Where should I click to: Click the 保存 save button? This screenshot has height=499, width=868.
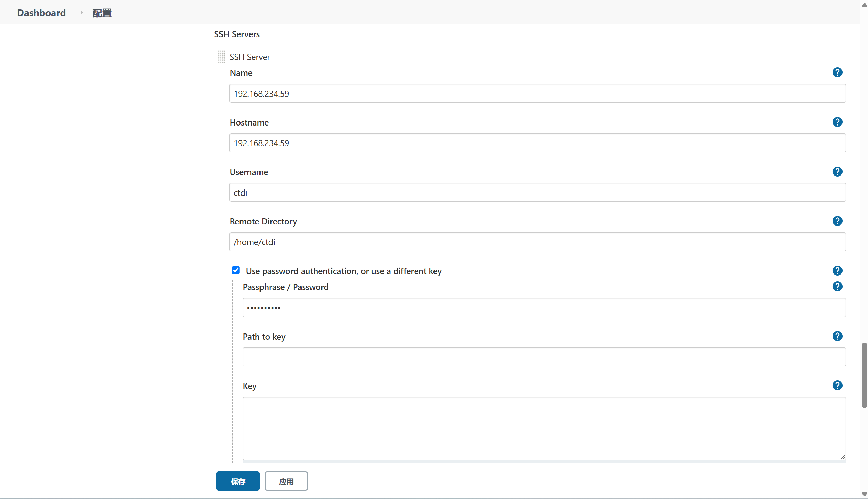point(238,481)
